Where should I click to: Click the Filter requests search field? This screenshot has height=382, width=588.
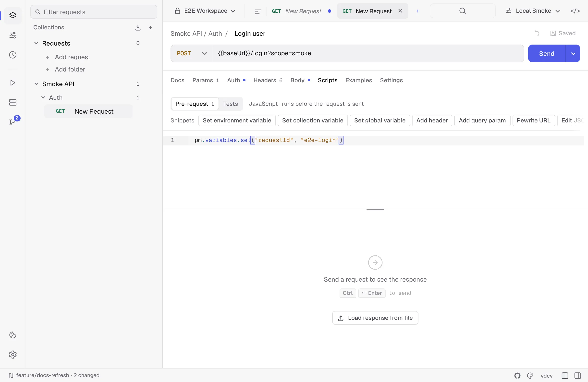tap(94, 12)
